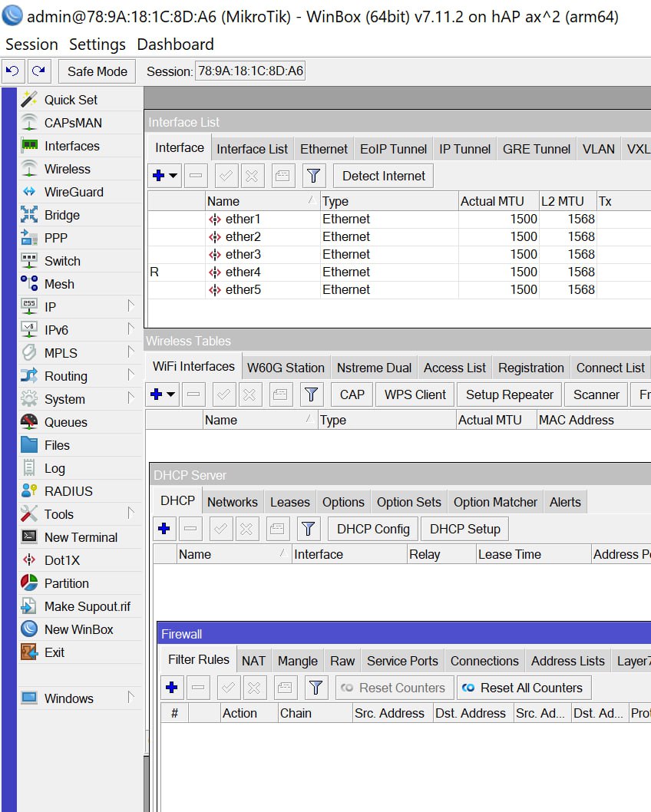
Task: Open New WinBox from sidebar
Action: [x=79, y=629]
